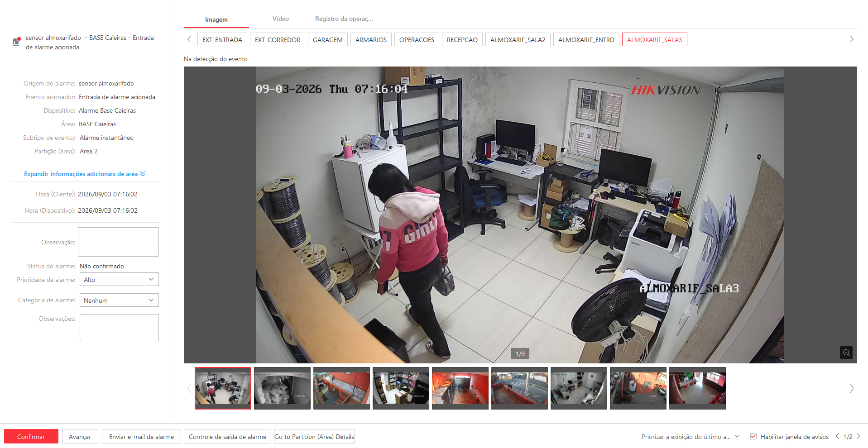The width and height of the screenshot is (868, 448).
Task: Show previous camera tabs with left arrow
Action: 189,39
